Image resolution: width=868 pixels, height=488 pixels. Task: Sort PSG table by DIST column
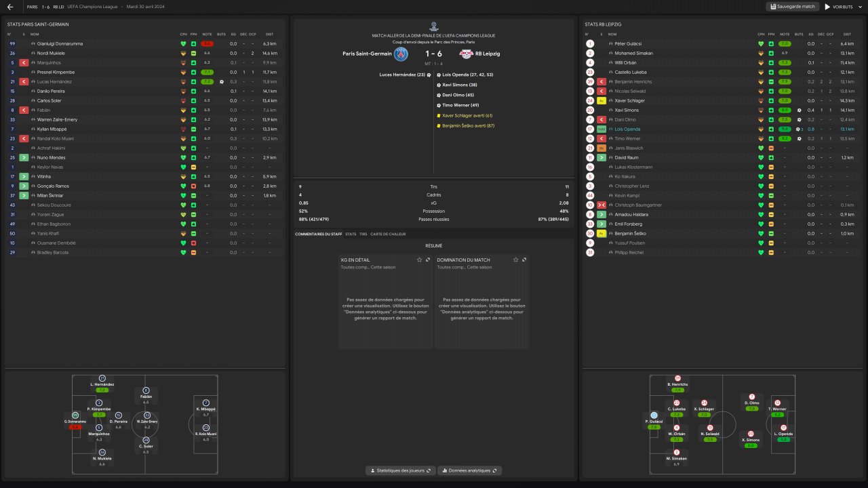click(269, 34)
